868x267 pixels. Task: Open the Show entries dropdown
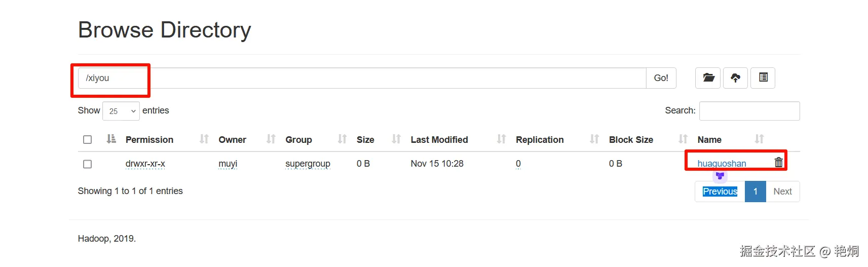pos(121,111)
